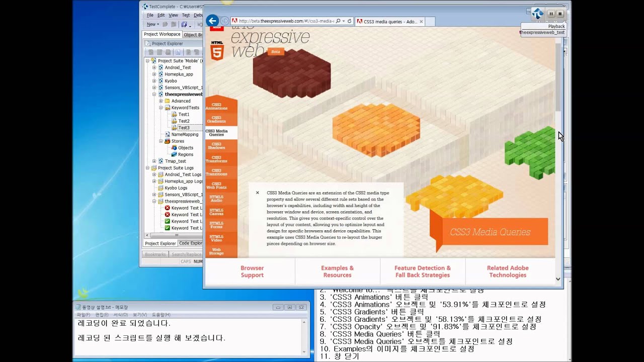Close the CSS3 media queries browser tab
644x362 pixels.
421,22
